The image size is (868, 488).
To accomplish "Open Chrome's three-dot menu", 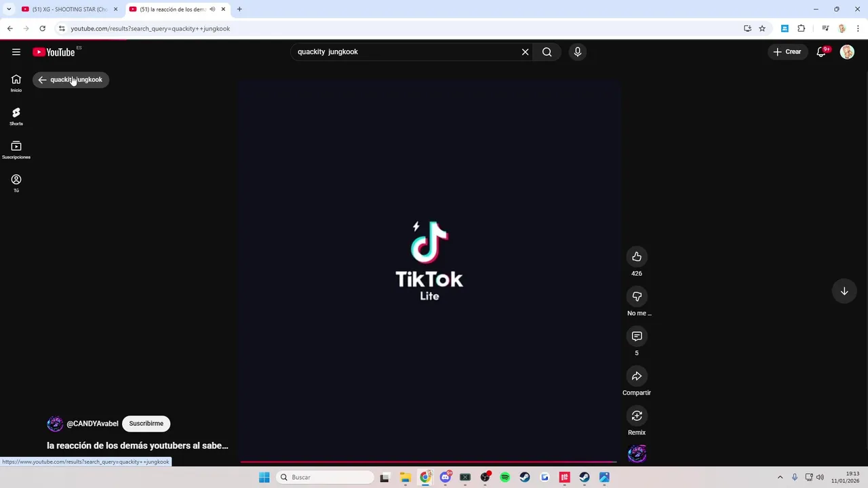I will [x=859, y=28].
